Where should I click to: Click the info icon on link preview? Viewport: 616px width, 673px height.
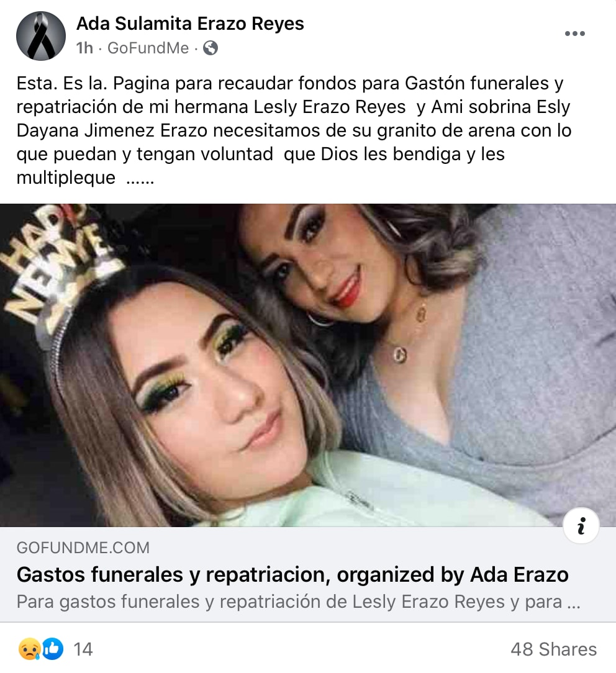(x=581, y=526)
